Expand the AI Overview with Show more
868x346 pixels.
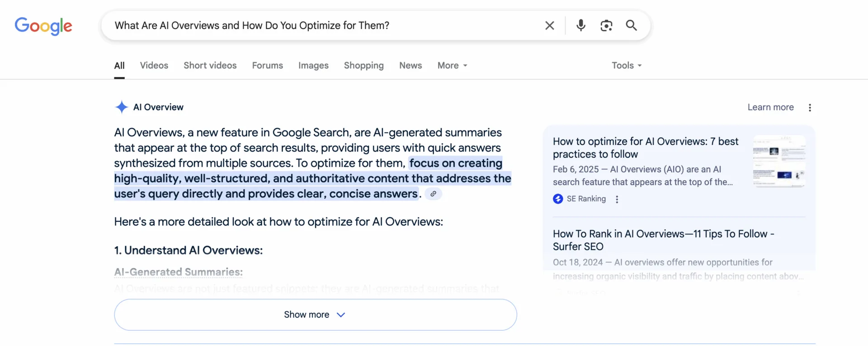point(316,315)
